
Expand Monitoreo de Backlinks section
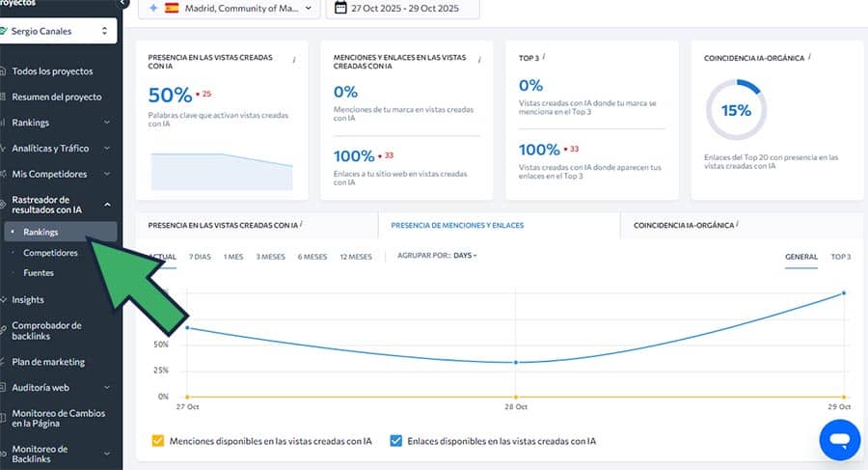pyautogui.click(x=107, y=454)
